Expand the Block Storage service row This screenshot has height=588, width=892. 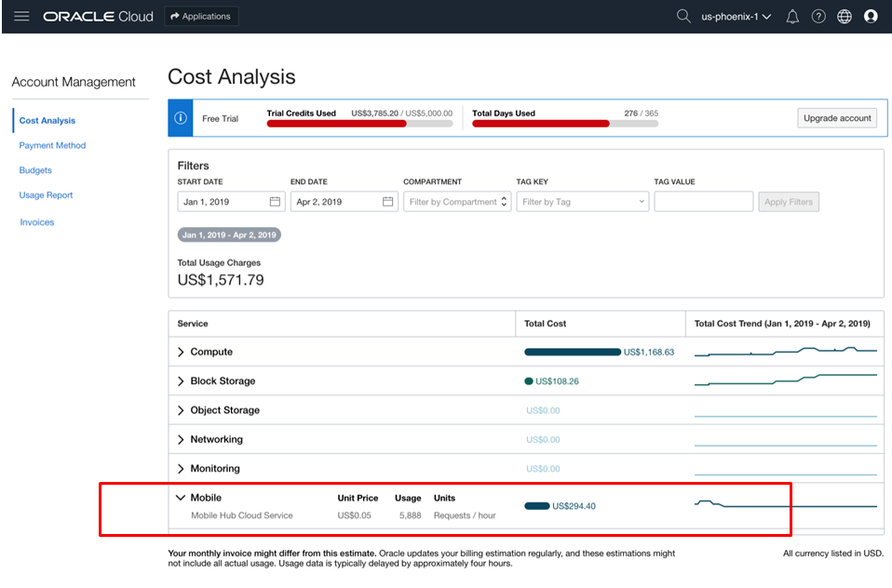[182, 381]
